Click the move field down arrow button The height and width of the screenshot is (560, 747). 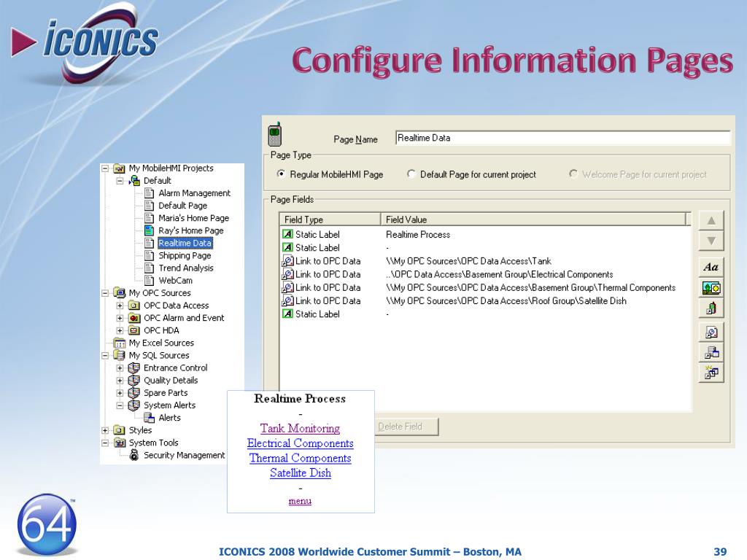[x=711, y=241]
